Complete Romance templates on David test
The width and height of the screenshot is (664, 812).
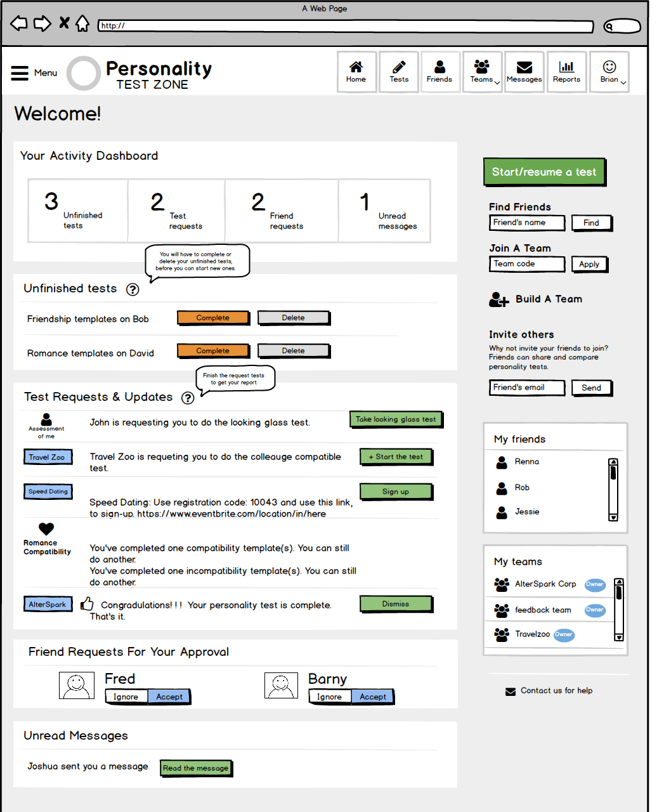(x=213, y=351)
